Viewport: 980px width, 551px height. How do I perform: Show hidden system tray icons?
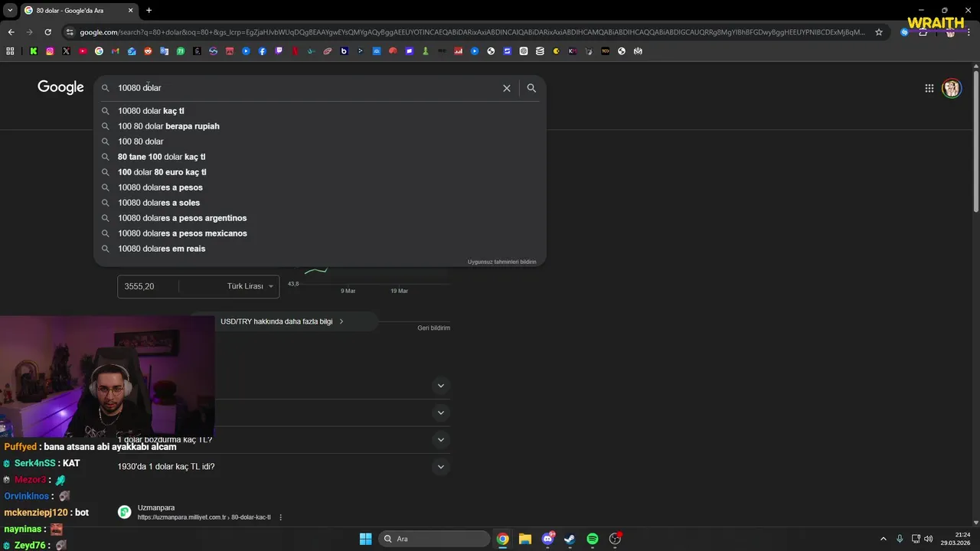coord(883,539)
